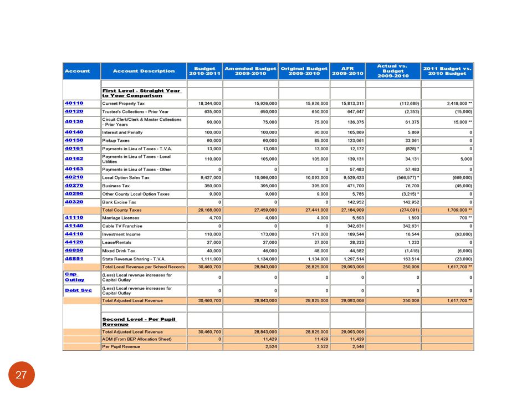Open account link 40130

(x=74, y=121)
